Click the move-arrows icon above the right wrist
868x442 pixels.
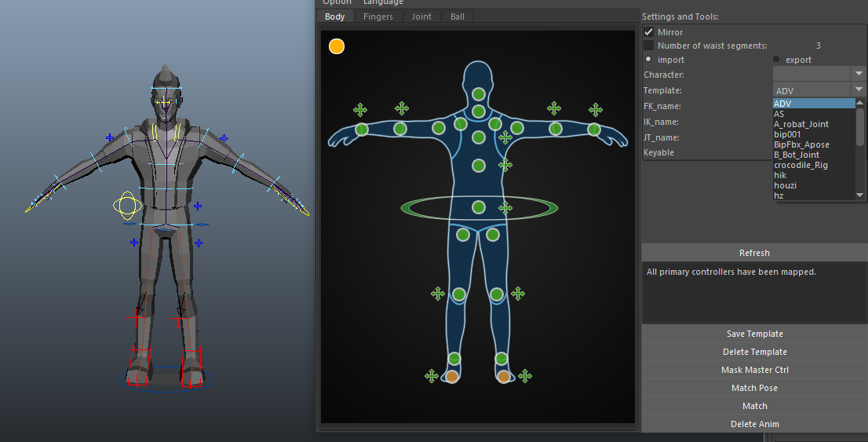coord(596,110)
